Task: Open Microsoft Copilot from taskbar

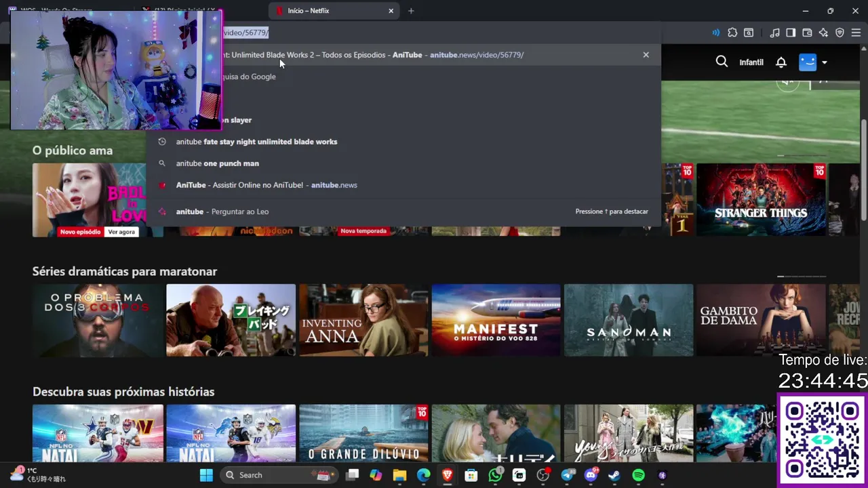Action: (x=376, y=475)
